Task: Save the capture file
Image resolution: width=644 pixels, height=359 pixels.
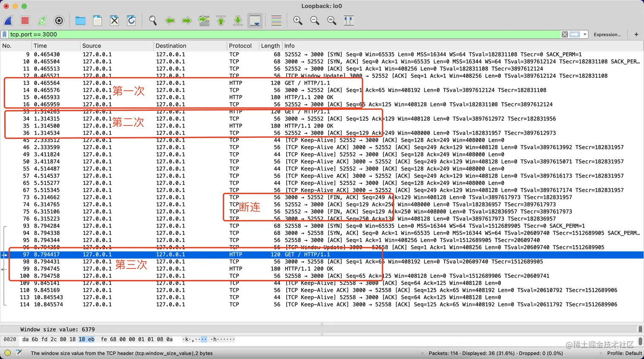Action: [x=98, y=20]
